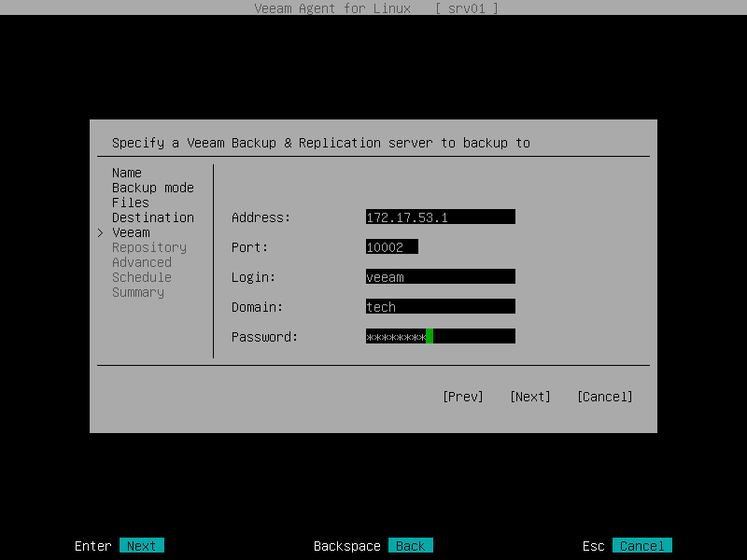The image size is (747, 560).
Task: Click the 'Port:' label
Action: [x=249, y=247]
